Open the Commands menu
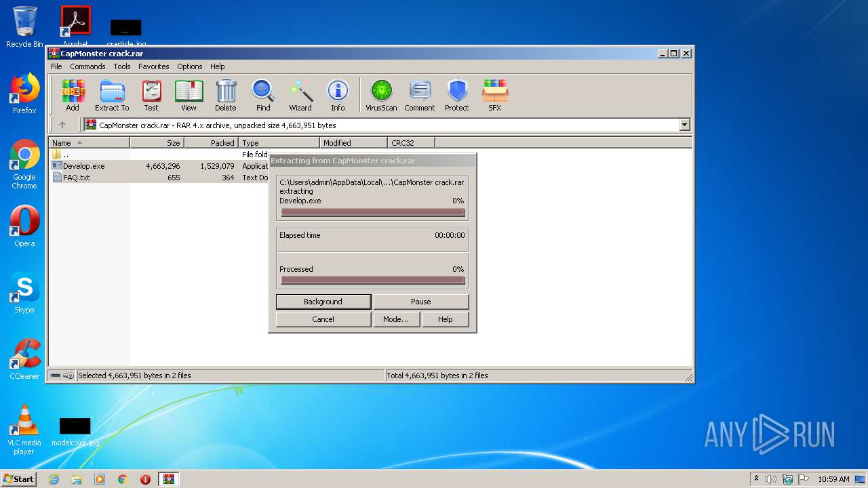The image size is (868, 488). point(87,66)
